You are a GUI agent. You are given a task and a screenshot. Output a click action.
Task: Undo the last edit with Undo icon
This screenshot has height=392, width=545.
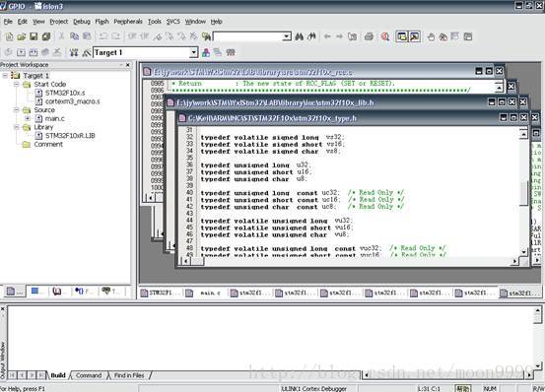tap(103, 36)
